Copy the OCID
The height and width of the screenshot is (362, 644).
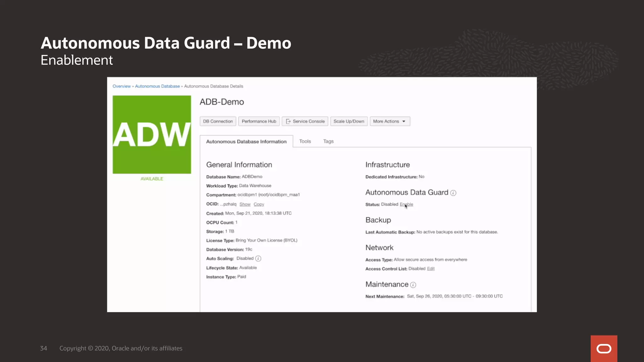259,204
